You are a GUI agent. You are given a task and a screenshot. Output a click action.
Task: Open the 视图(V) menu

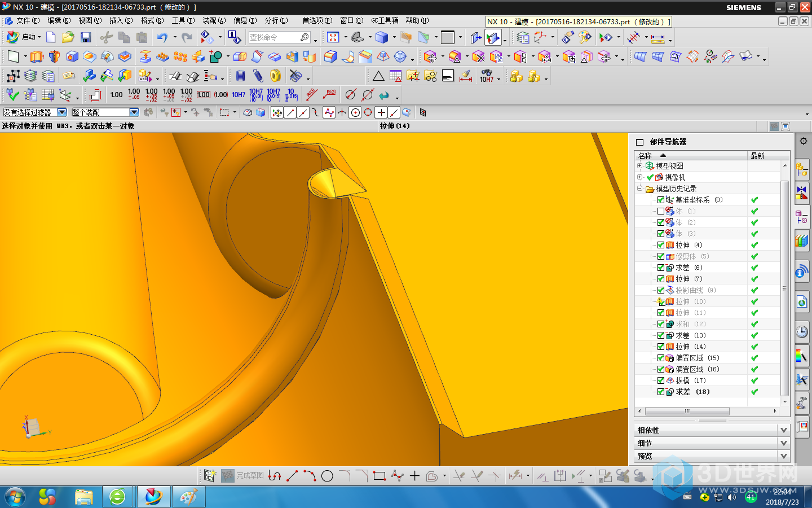point(90,20)
